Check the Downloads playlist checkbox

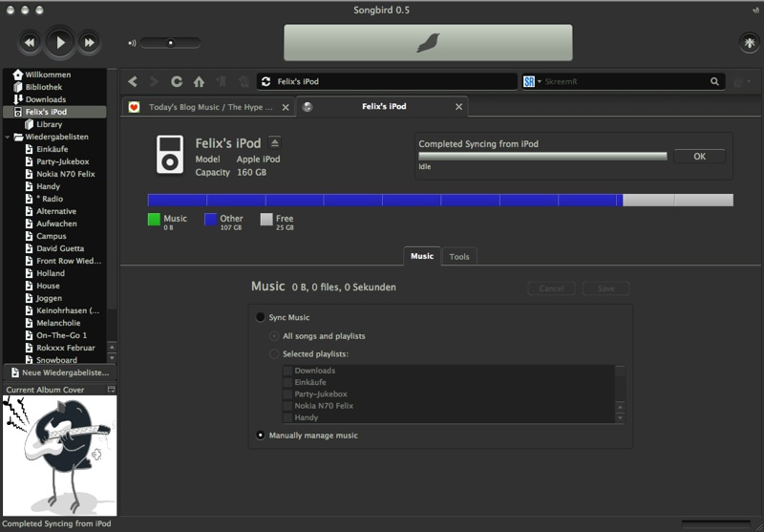point(288,371)
